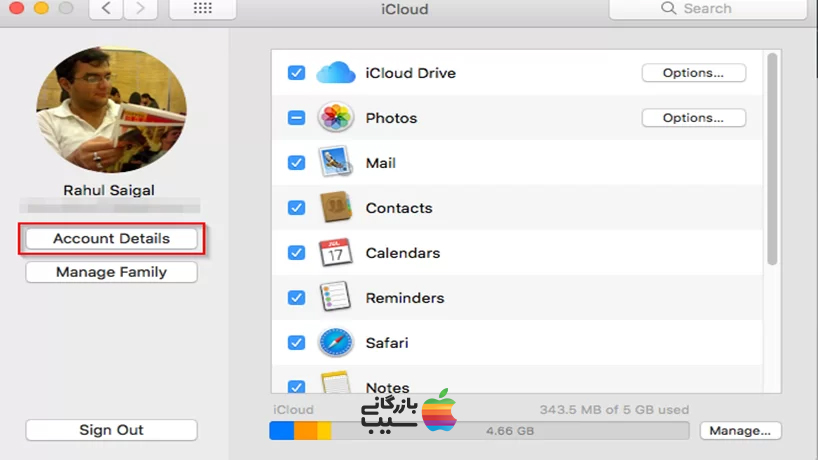The image size is (818, 460).
Task: Click the Rahul Saigal name text
Action: pyautogui.click(x=109, y=190)
